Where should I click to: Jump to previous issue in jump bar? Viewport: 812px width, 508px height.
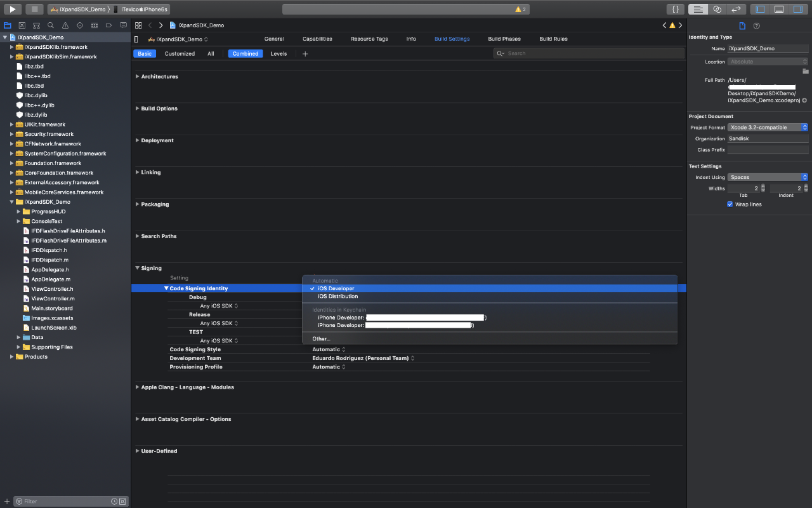coord(665,25)
